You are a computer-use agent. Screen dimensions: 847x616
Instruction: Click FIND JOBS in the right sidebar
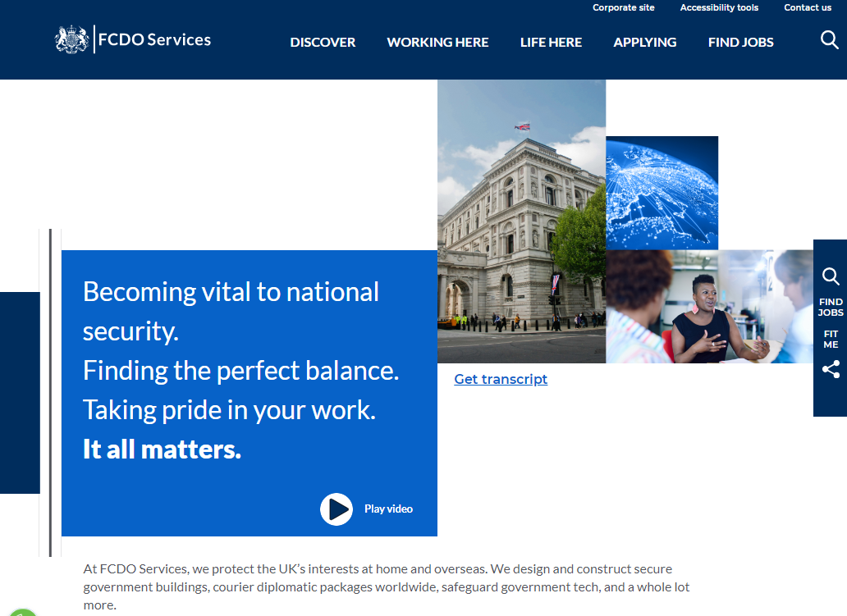coord(830,307)
